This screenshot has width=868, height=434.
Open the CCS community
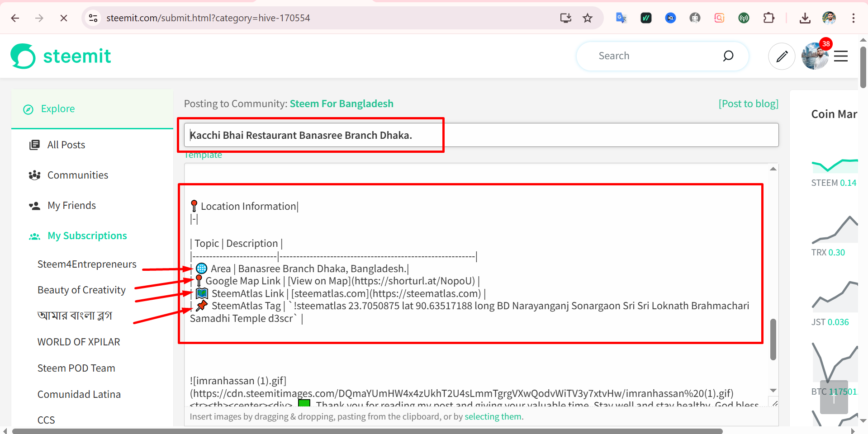coord(46,420)
